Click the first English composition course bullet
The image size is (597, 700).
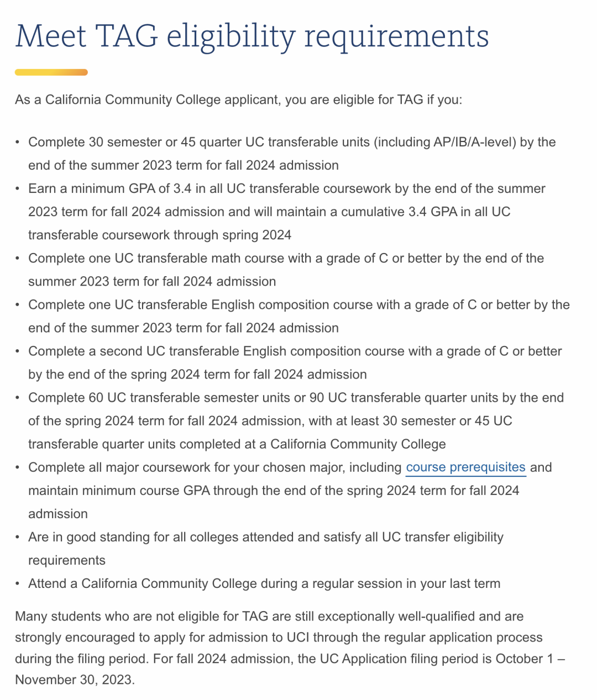(299, 316)
